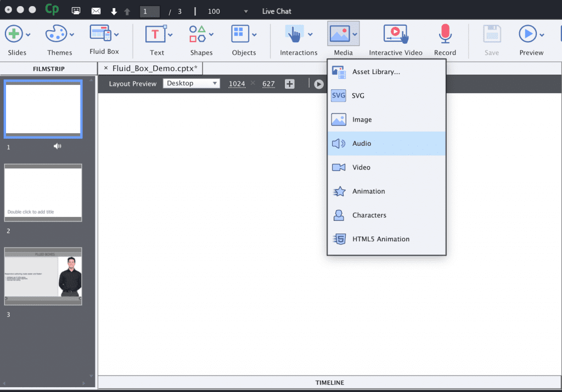The width and height of the screenshot is (562, 392).
Task: Choose Video from Media menu
Action: tap(386, 167)
